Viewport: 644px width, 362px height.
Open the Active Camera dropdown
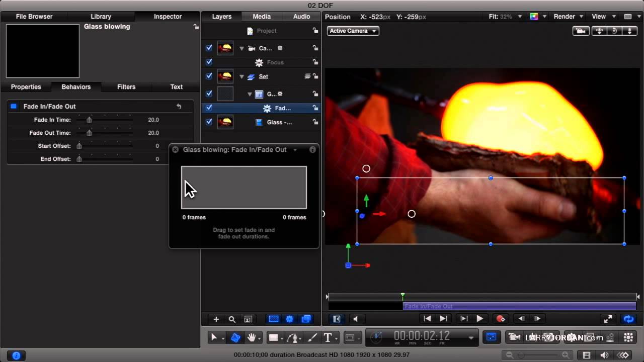353,31
